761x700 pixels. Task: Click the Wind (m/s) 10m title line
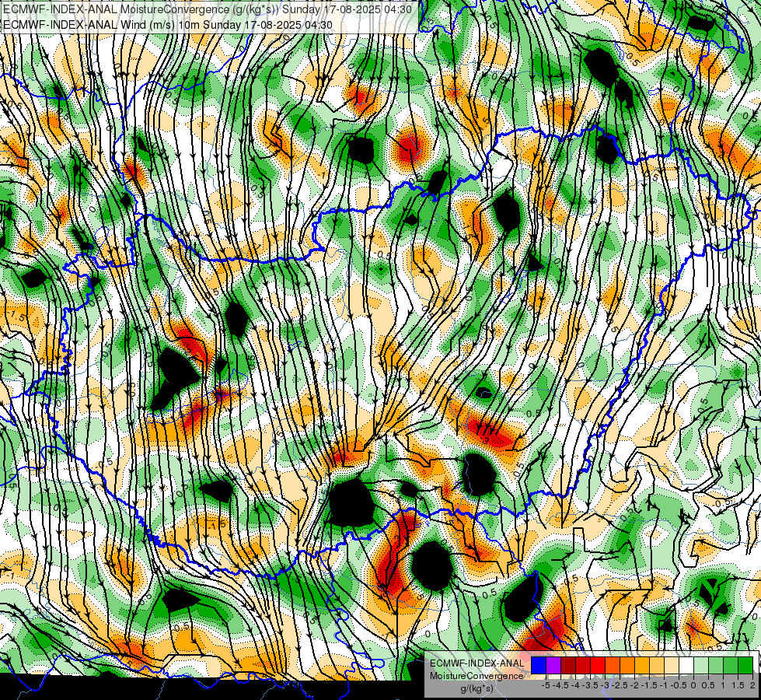click(x=168, y=25)
